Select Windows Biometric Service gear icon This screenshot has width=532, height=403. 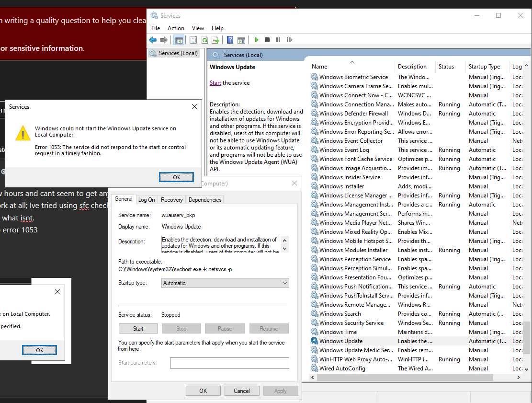coord(315,77)
